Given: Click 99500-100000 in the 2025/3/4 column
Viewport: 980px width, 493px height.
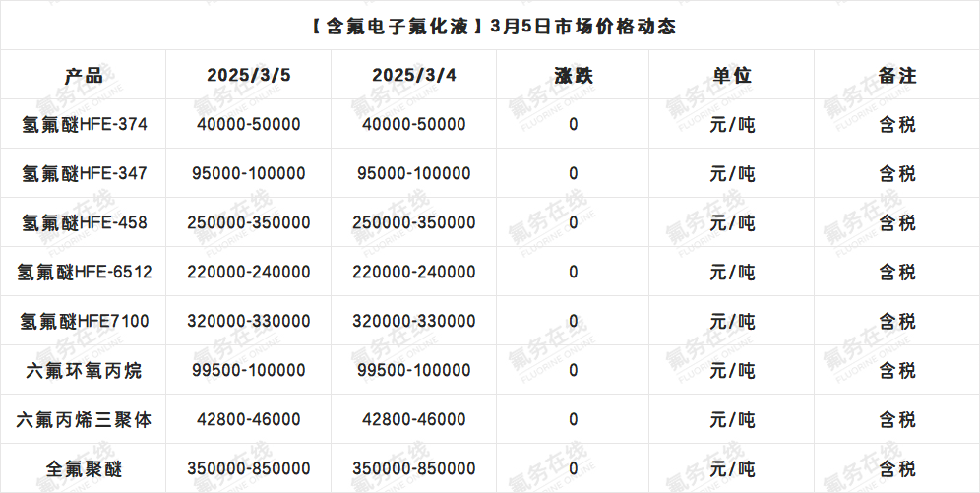Looking at the screenshot, I should click(x=414, y=370).
